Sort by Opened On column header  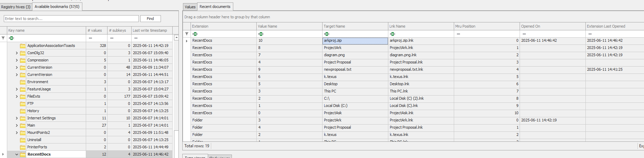pos(552,26)
